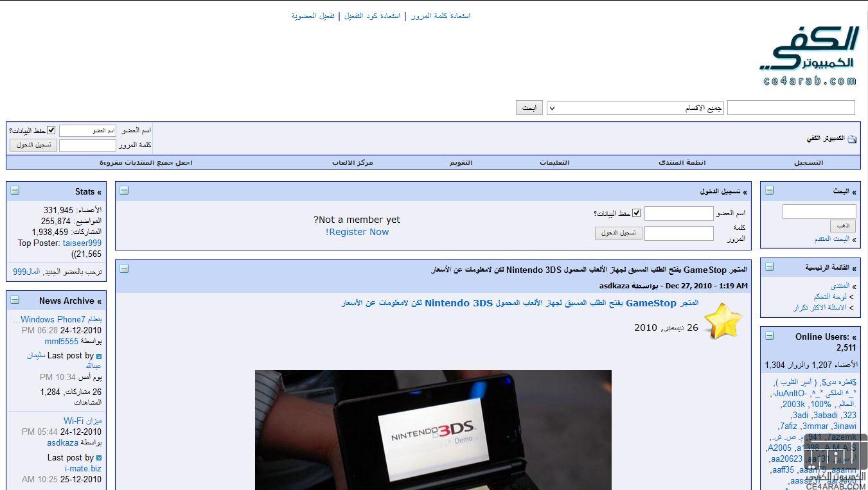Image resolution: width=868 pixels, height=490 pixels.
Task: Open i-mate.biz last poster link
Action: 83,469
